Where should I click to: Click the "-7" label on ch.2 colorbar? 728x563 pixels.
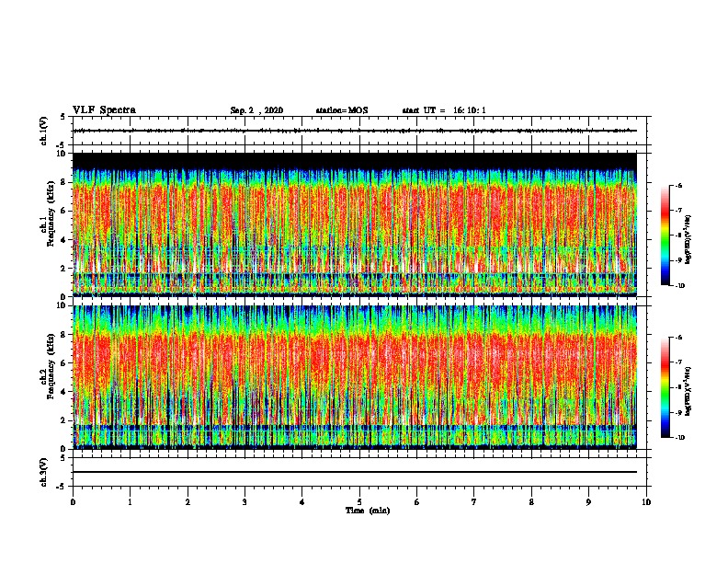678,362
